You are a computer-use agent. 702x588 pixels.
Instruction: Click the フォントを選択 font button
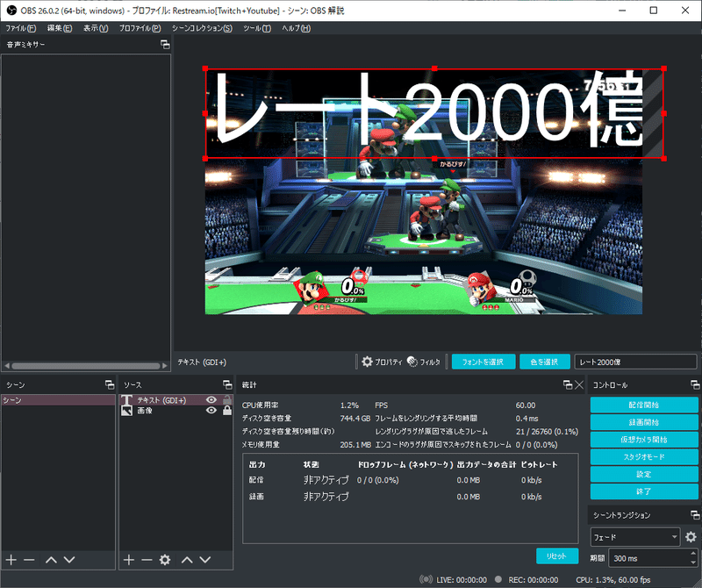pyautogui.click(x=484, y=362)
